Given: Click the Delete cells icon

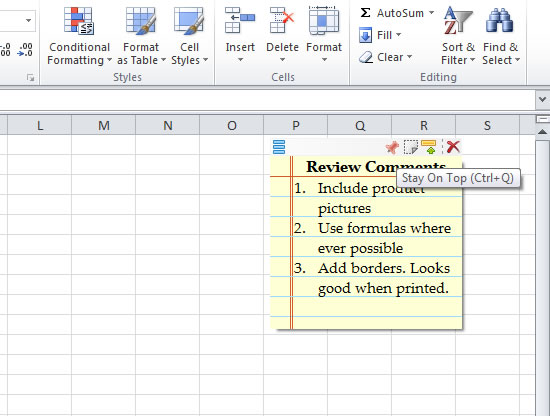Looking at the screenshot, I should tap(282, 21).
